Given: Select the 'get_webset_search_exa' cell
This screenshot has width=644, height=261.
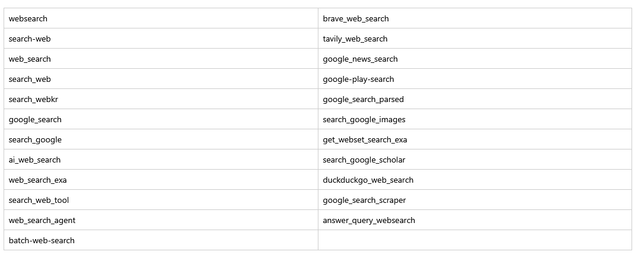Looking at the screenshot, I should coord(365,139).
